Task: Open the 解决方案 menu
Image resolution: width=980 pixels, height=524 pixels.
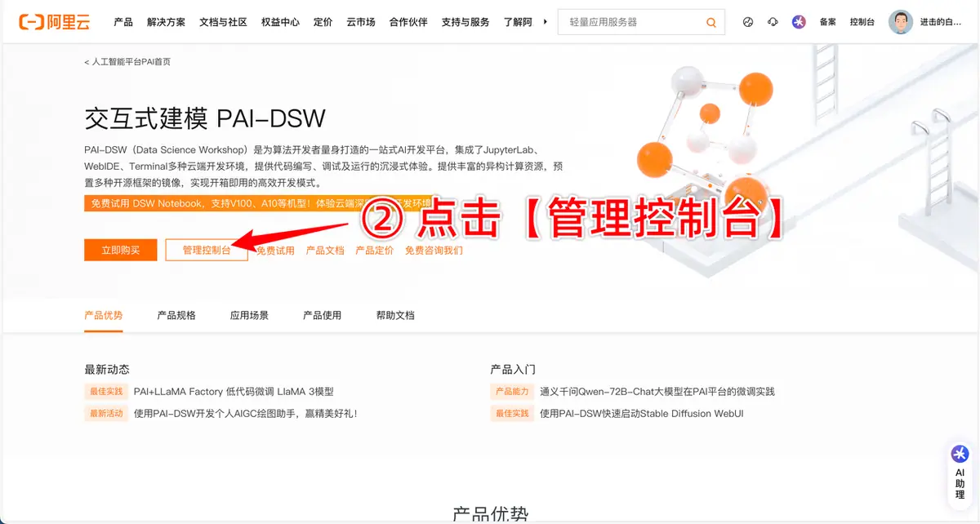Action: (x=167, y=22)
